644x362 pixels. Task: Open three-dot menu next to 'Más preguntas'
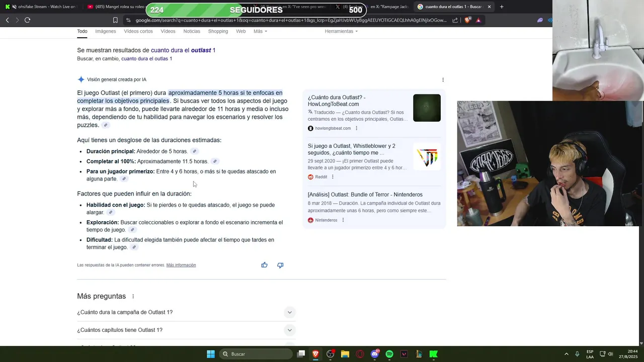coord(133,297)
